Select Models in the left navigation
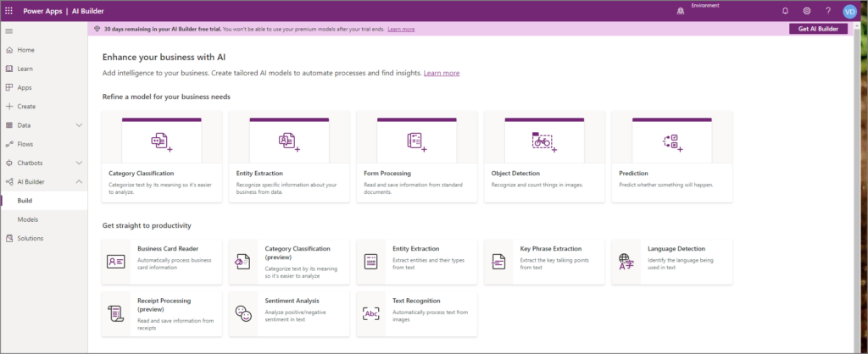 point(28,219)
